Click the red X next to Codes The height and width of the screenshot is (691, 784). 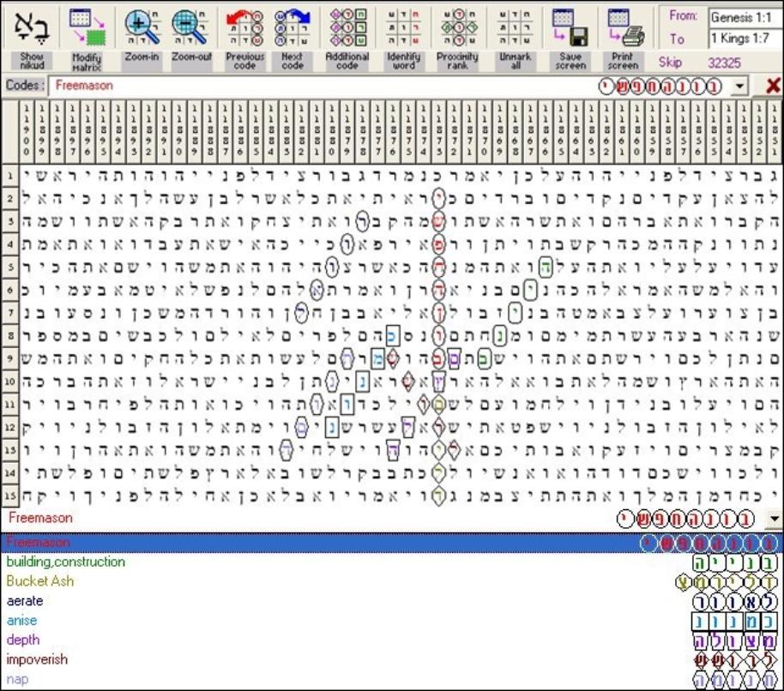tap(772, 86)
